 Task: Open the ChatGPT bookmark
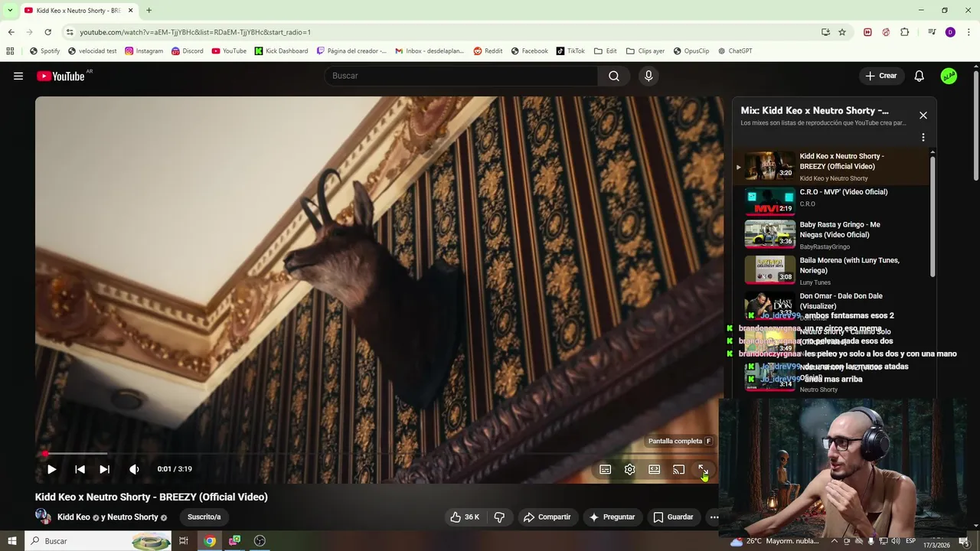(x=735, y=51)
